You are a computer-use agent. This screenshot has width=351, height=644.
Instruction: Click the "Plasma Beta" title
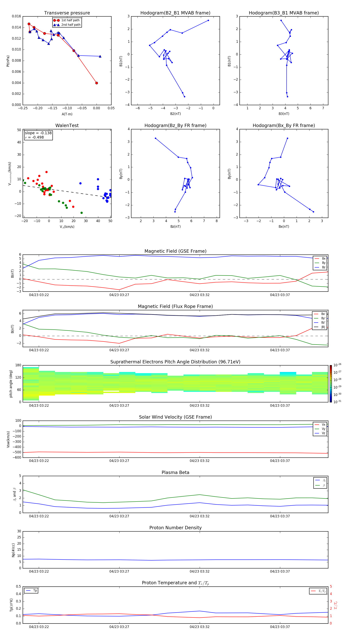175,472
